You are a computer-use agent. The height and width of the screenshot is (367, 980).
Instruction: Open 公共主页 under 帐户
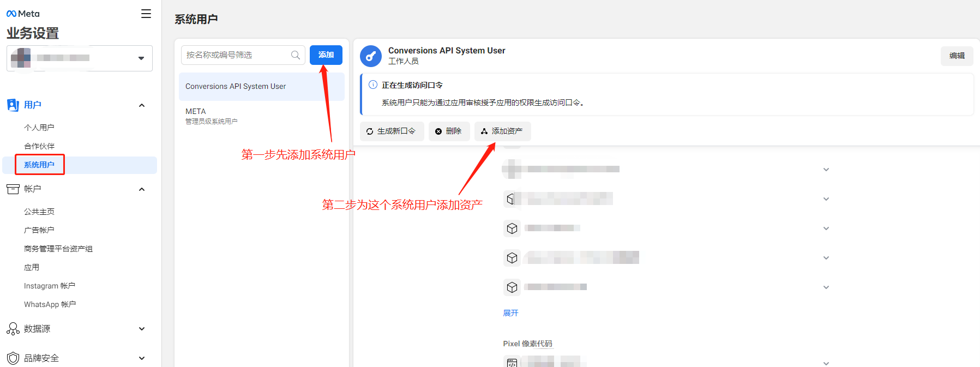[39, 212]
